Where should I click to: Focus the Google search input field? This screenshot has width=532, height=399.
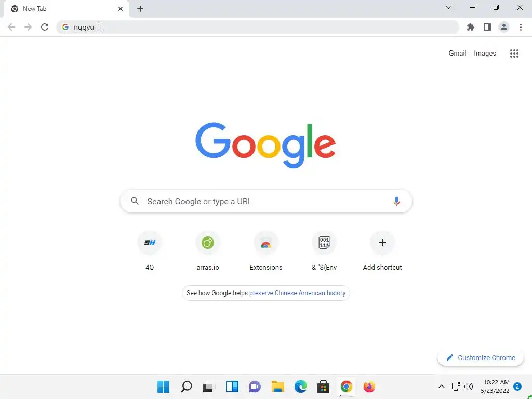click(267, 201)
